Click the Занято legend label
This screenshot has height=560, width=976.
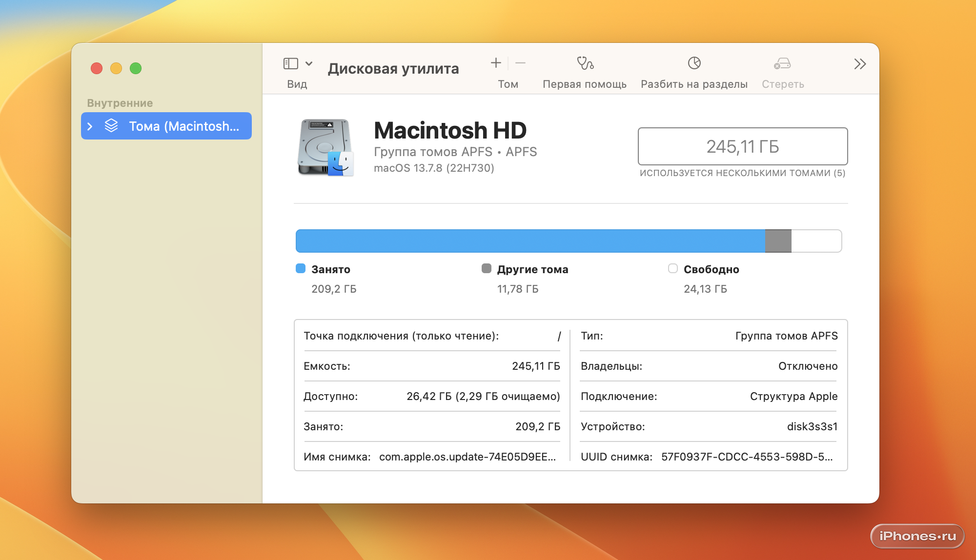click(x=331, y=269)
